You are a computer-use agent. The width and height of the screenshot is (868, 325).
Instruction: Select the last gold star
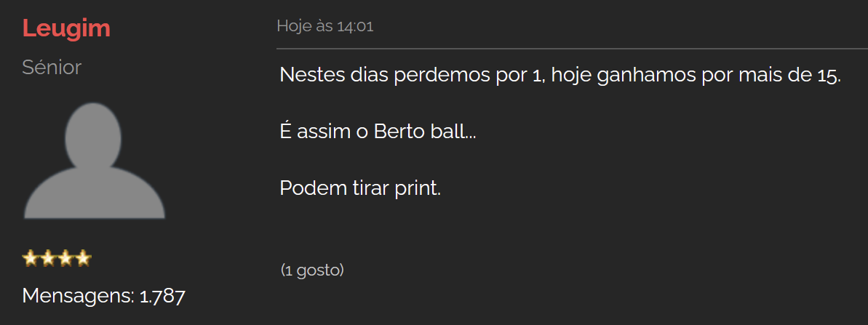coord(83,258)
